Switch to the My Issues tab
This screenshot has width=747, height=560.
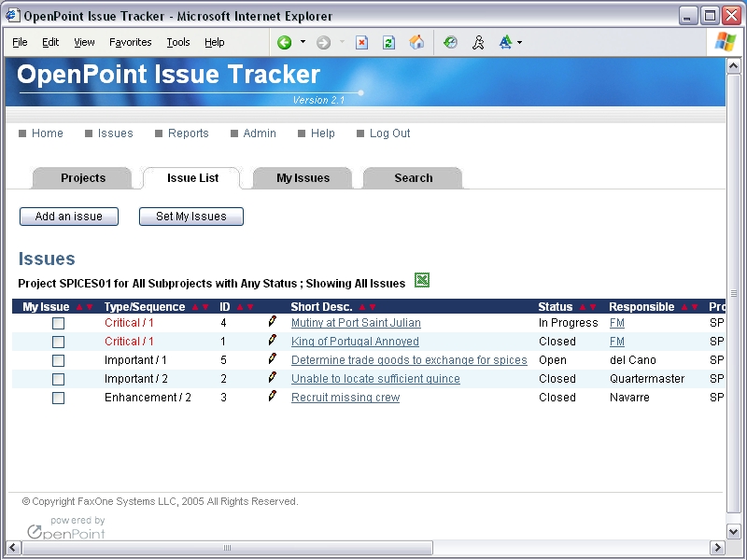(303, 178)
